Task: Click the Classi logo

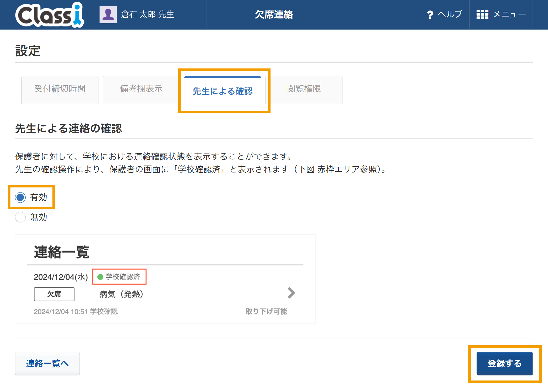Action: click(50, 15)
